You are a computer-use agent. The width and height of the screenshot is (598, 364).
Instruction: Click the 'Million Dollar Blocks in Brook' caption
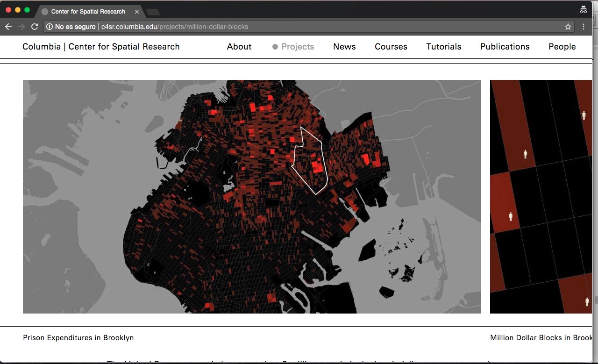(x=541, y=337)
